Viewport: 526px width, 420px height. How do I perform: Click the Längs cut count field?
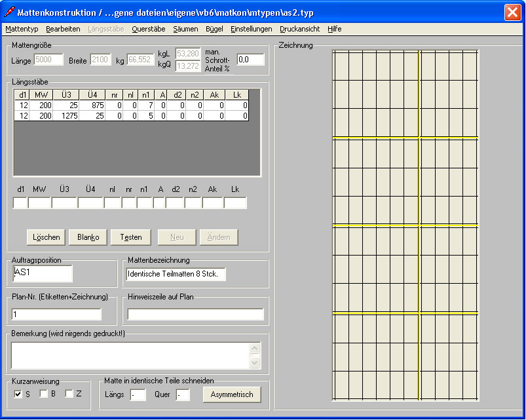coord(138,395)
